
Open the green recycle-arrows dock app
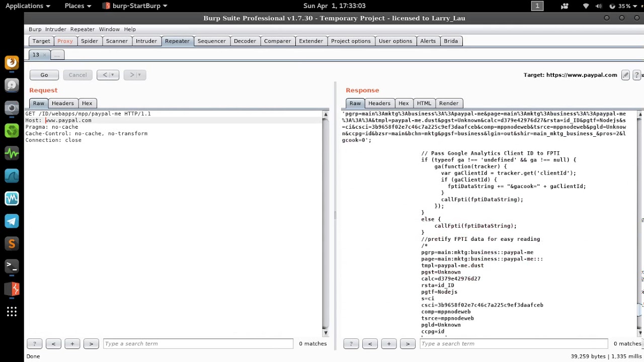click(x=12, y=130)
